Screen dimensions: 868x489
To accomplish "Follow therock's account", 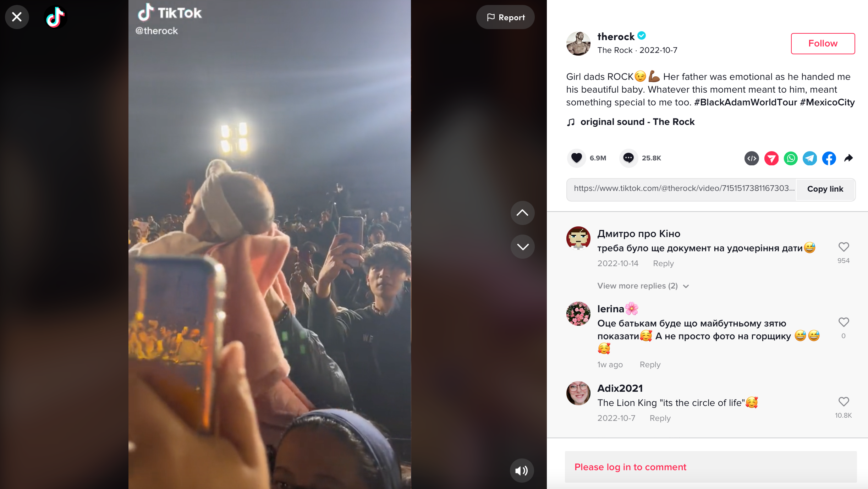I will tap(823, 44).
